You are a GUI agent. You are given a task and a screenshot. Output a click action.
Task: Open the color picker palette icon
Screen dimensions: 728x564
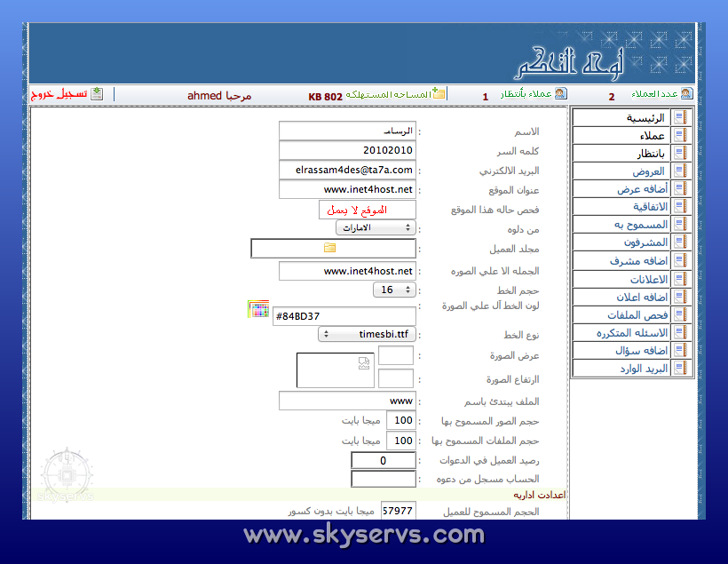258,309
